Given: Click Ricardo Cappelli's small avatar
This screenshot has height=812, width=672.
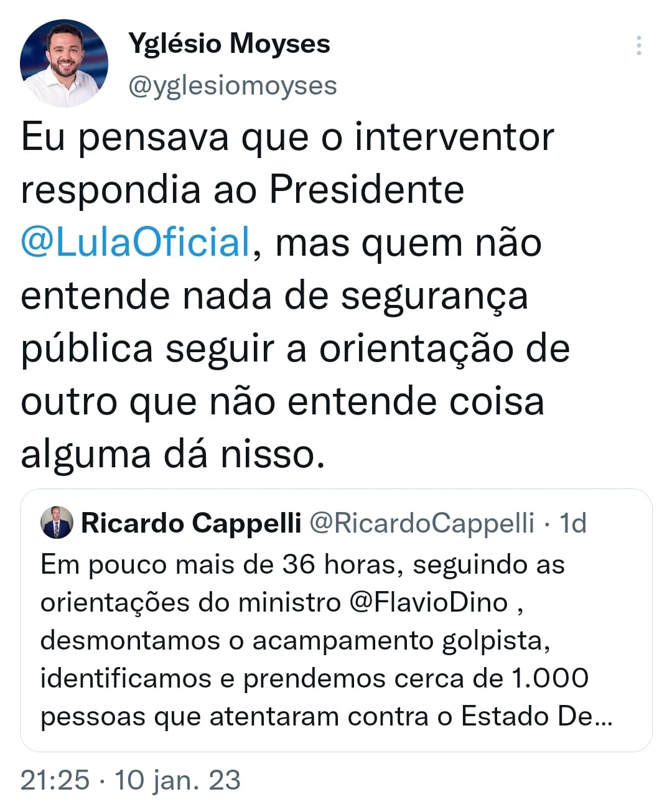Looking at the screenshot, I should coord(57,523).
